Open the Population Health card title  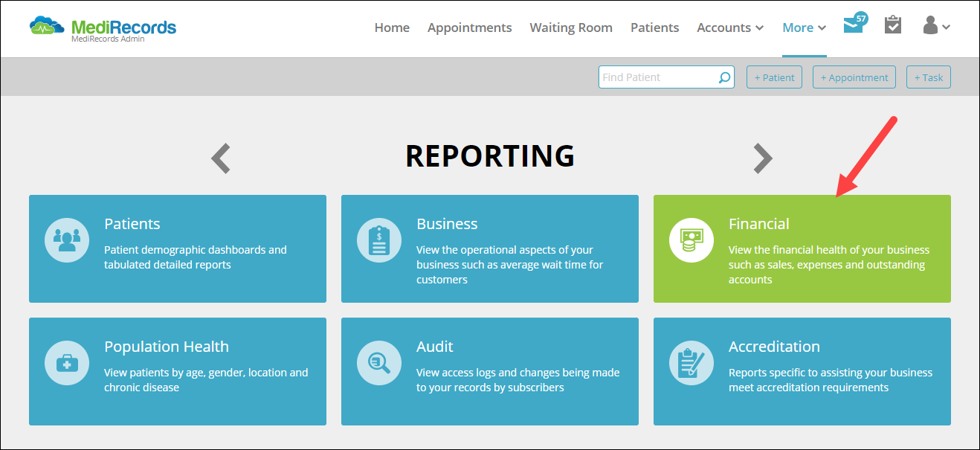(167, 347)
